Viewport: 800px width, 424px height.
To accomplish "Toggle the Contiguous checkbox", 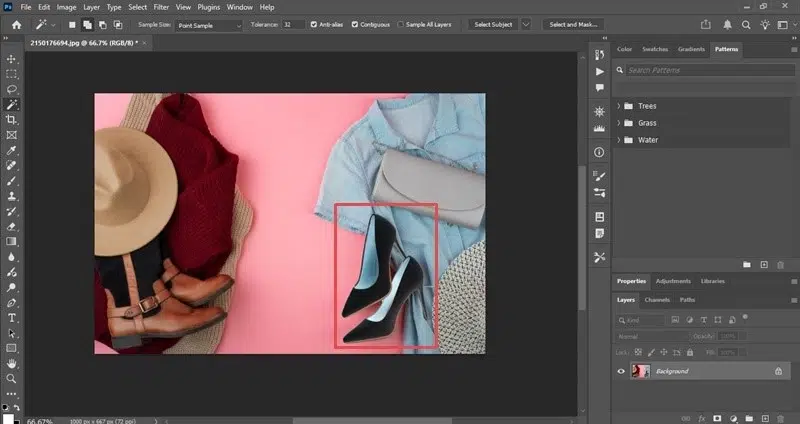I will (x=355, y=24).
